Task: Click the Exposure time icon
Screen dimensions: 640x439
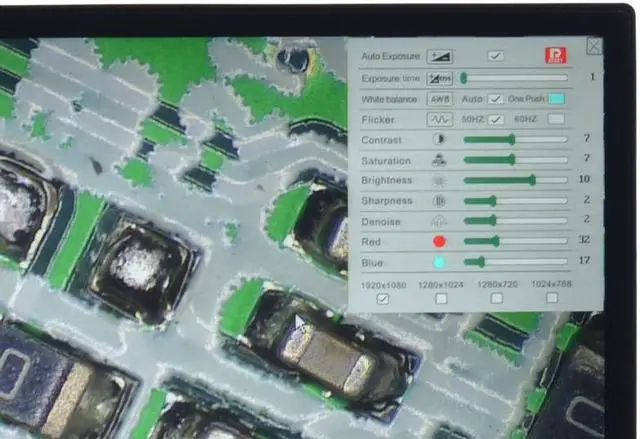Action: point(439,77)
